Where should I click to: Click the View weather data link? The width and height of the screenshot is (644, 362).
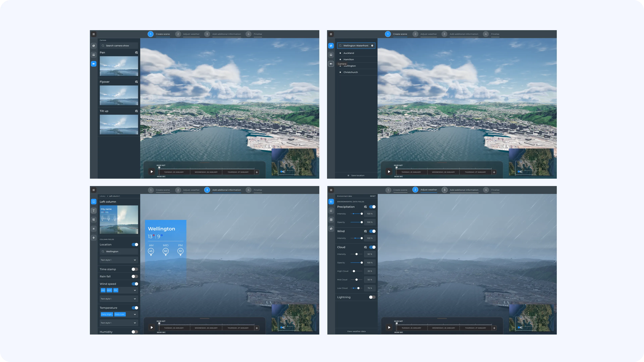pyautogui.click(x=356, y=331)
